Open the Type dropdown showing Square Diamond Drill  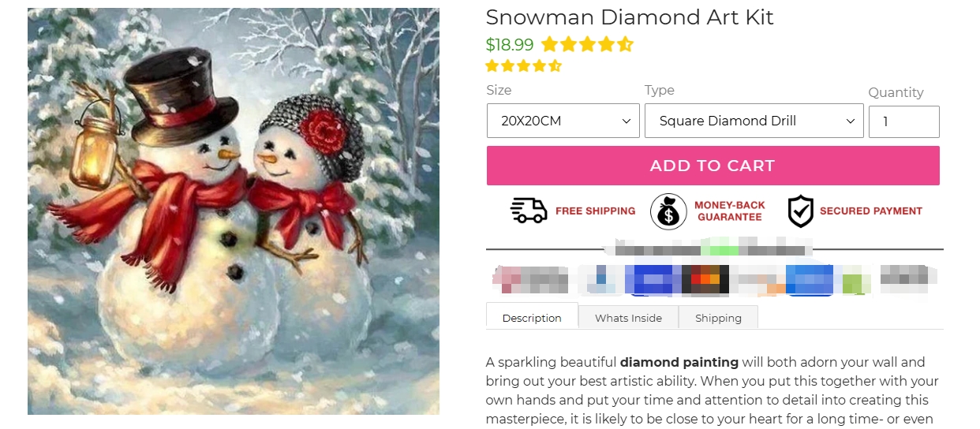click(754, 121)
